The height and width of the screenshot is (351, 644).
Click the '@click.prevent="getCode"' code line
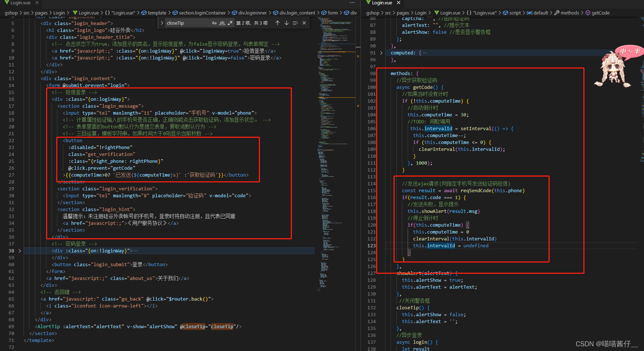point(102,168)
